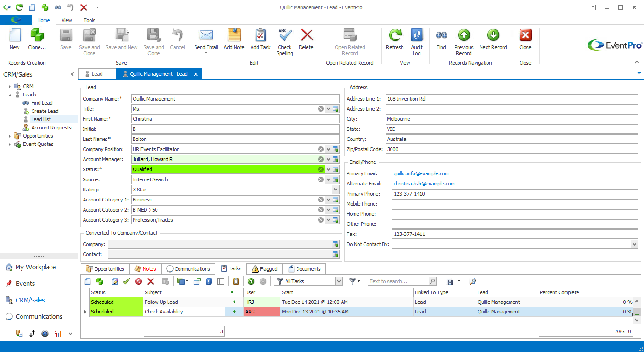Screen dimensions: 644x352
Task: Click print preview icon in Tasks toolbar
Action: coord(472,281)
